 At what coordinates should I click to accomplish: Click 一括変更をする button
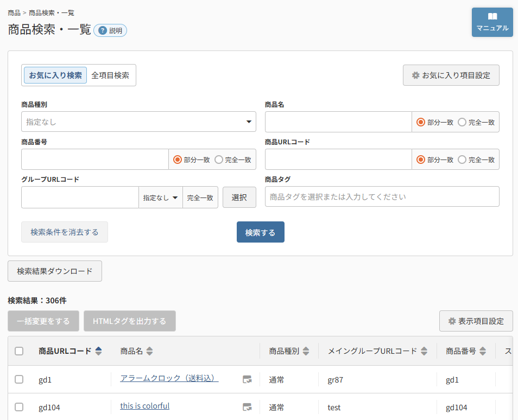tap(43, 321)
